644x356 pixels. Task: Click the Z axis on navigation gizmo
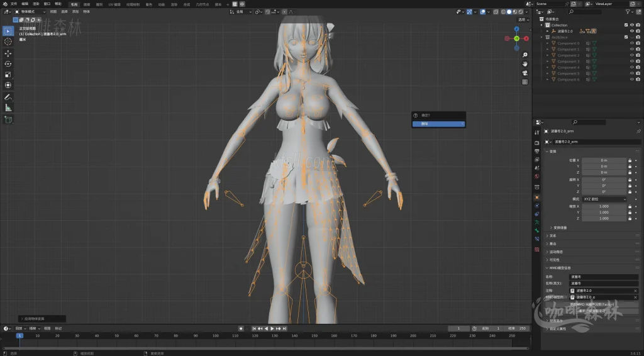tap(517, 29)
